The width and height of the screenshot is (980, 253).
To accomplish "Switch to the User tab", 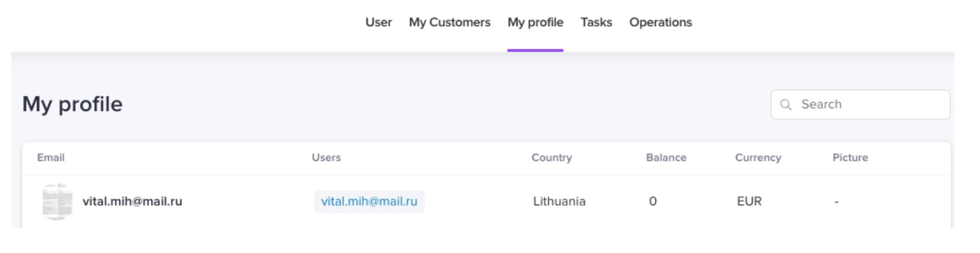I will coord(378,22).
